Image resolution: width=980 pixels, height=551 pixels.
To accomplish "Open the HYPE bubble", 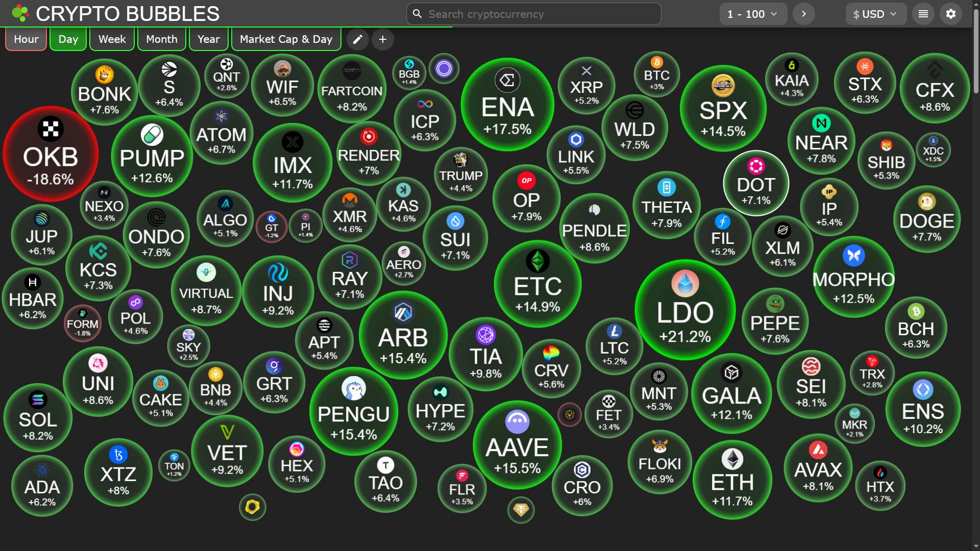I will click(x=440, y=409).
